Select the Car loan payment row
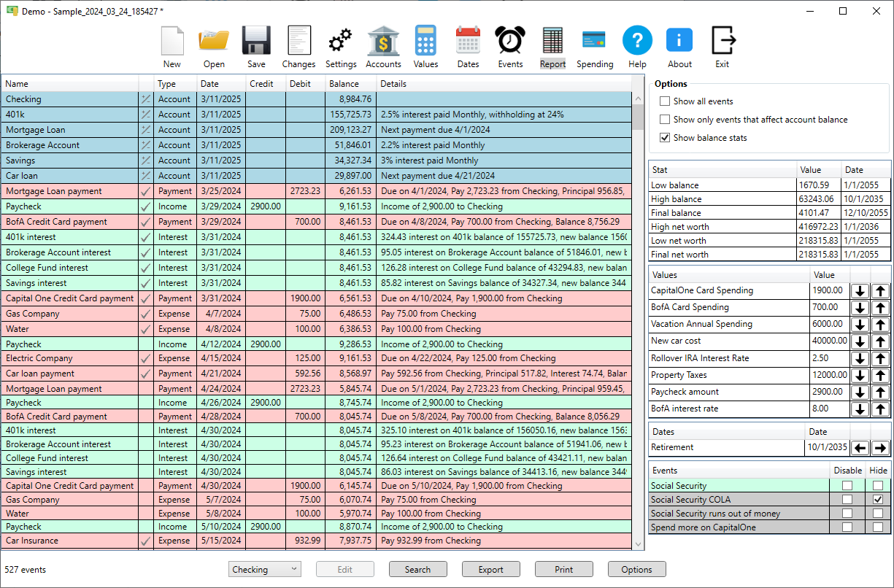This screenshot has width=894, height=588. point(316,374)
